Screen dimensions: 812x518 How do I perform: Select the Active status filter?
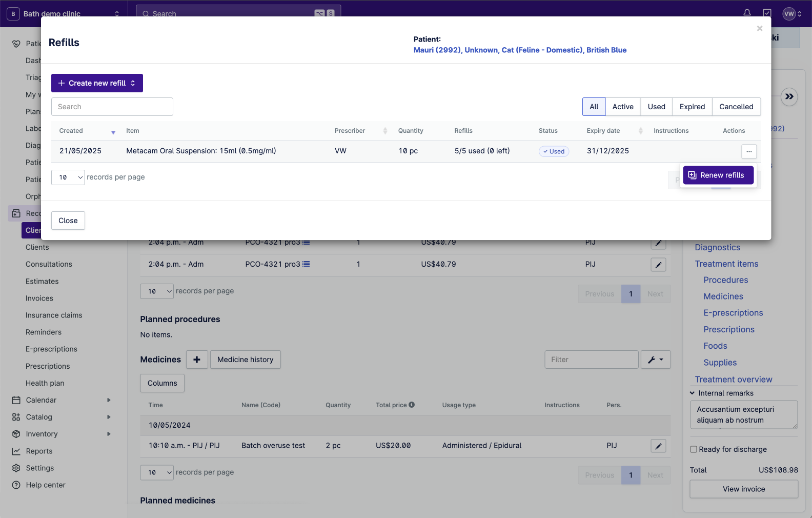(x=622, y=107)
